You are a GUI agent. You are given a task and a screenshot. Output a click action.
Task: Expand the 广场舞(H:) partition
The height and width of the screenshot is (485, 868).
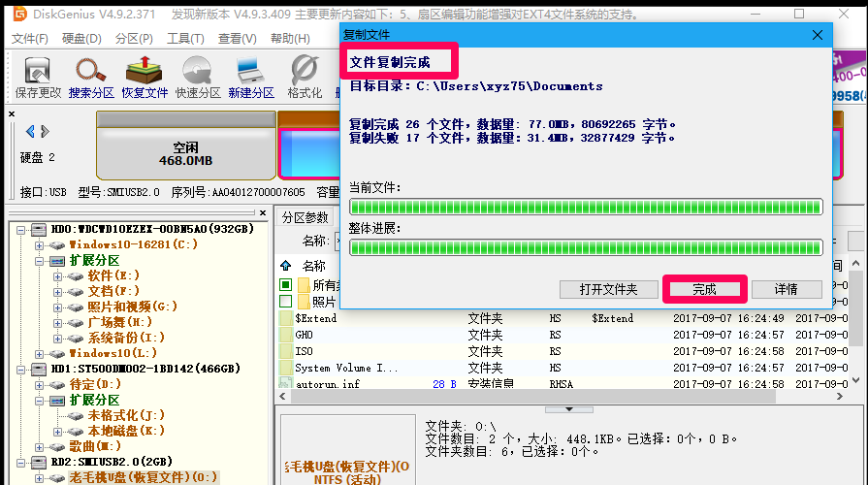click(x=57, y=323)
